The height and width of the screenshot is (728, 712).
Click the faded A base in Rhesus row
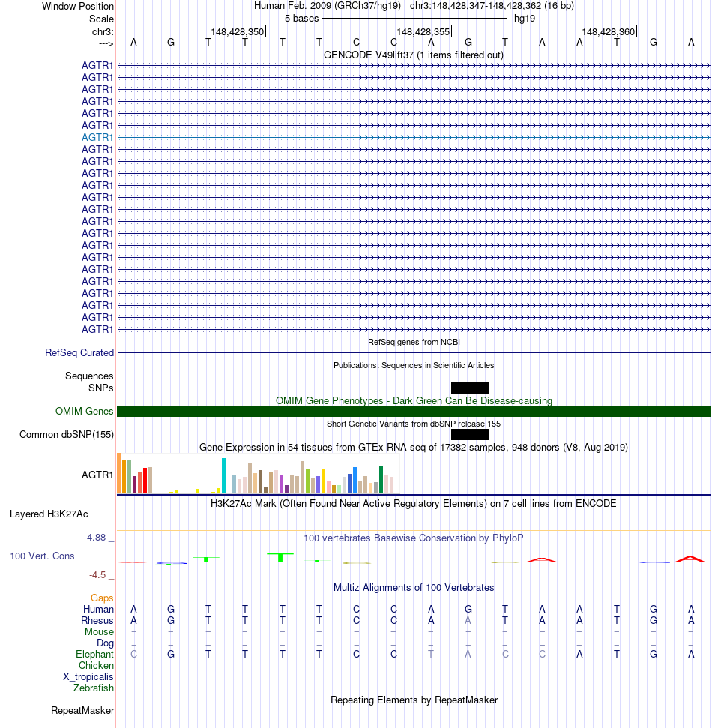[x=468, y=621]
